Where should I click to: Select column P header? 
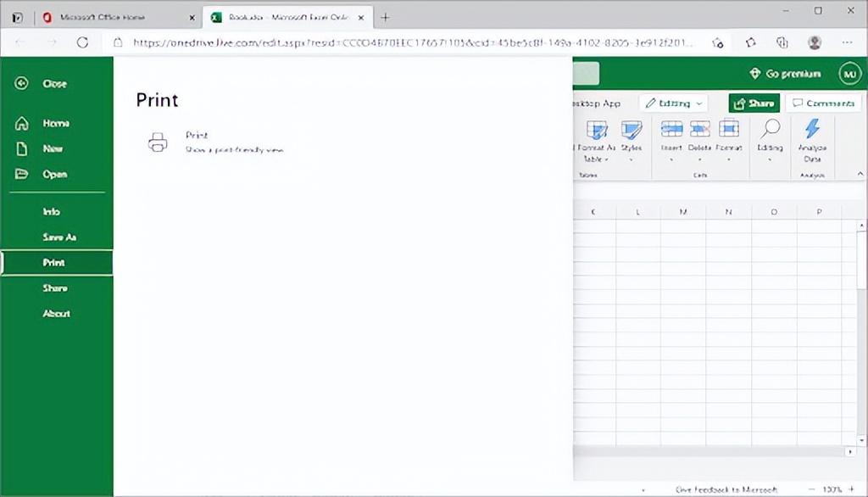click(820, 212)
